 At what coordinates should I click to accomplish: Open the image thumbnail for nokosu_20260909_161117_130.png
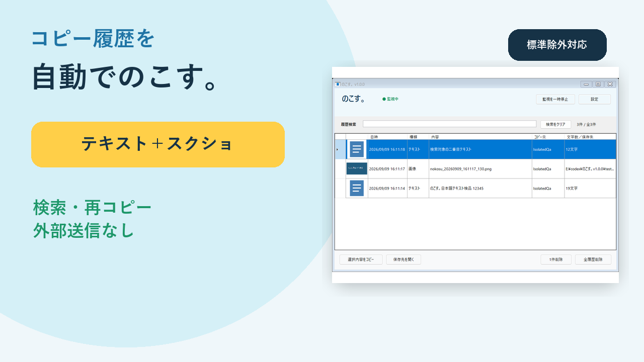pos(357,169)
